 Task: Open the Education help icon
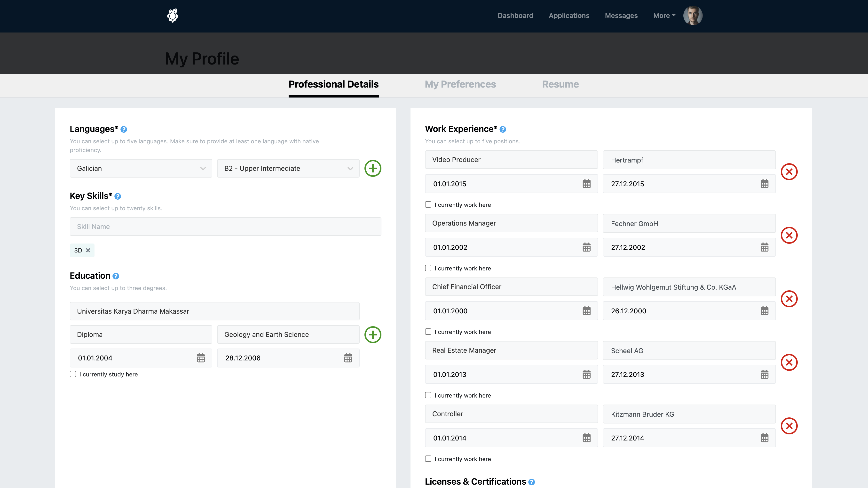(x=116, y=276)
